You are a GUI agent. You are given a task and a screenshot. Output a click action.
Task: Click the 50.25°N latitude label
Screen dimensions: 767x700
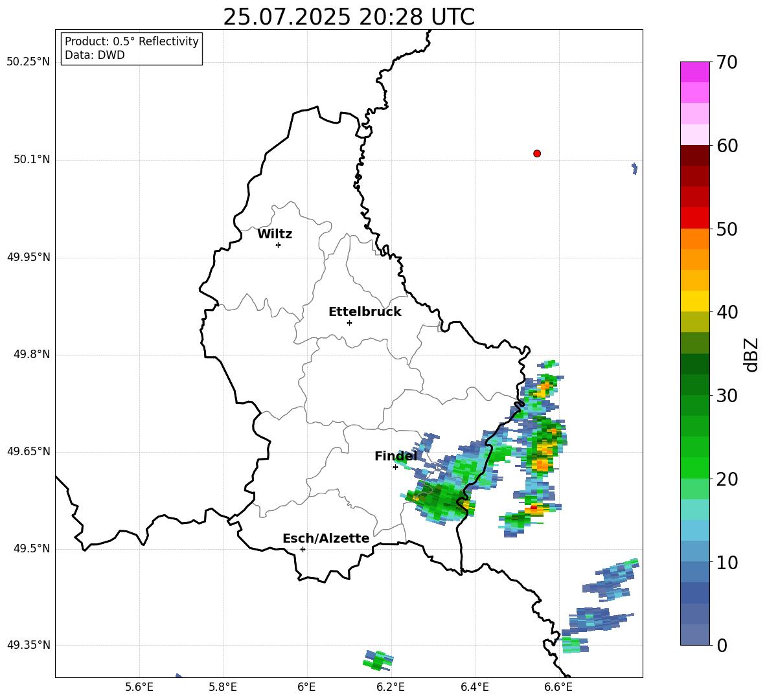tap(28, 62)
